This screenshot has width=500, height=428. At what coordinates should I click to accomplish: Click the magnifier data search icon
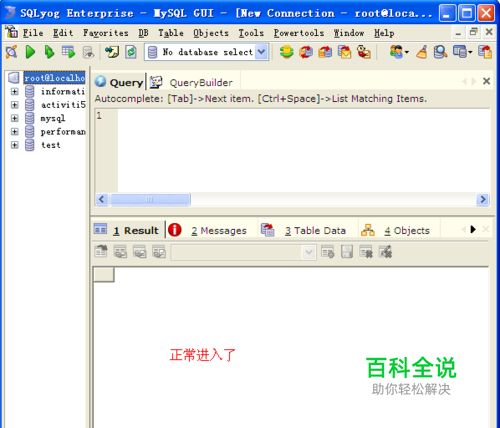pyautogui.click(x=440, y=52)
